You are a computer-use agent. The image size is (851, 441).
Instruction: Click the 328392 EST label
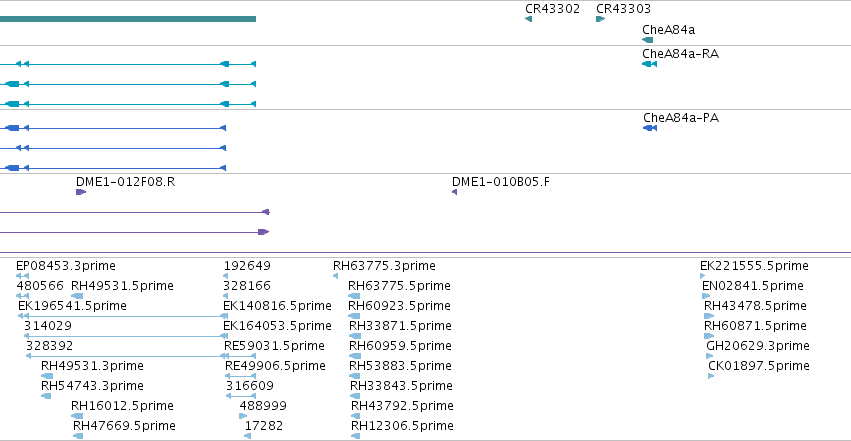click(49, 346)
